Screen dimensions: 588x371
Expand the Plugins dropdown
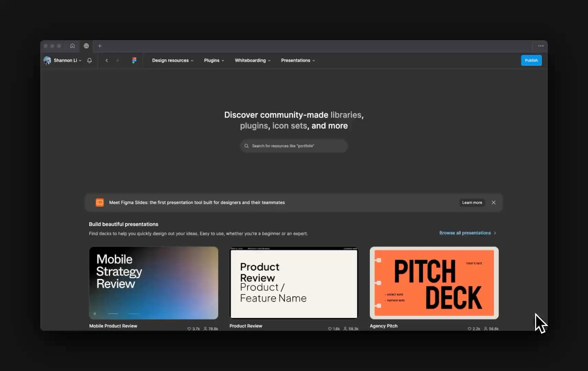point(214,60)
